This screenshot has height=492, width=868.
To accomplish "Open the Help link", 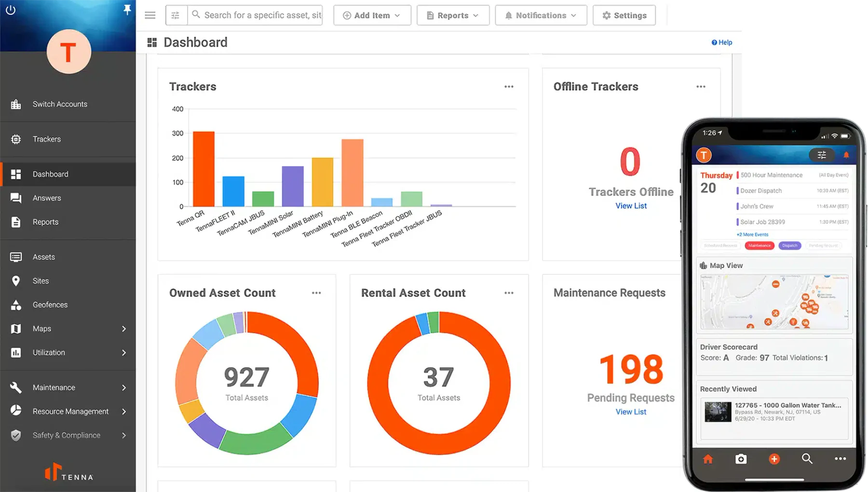I will coord(721,42).
